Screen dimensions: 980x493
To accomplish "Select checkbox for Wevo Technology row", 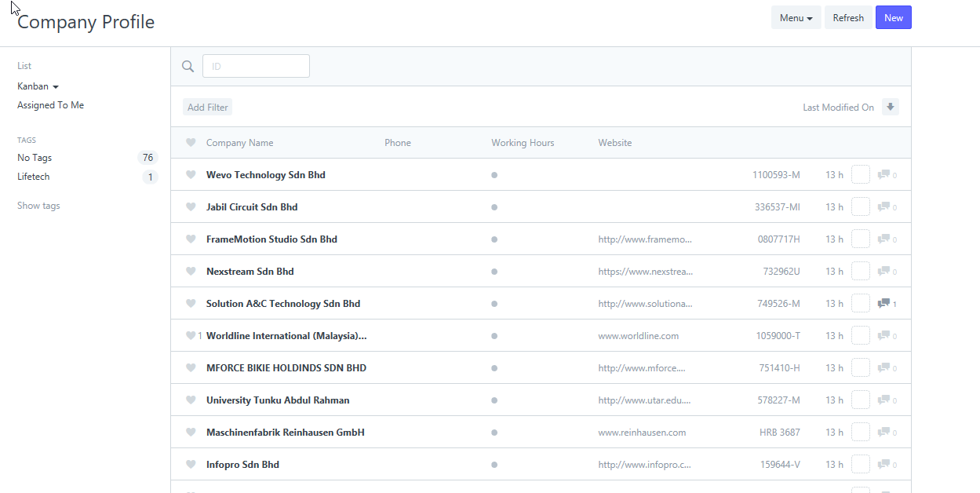I will [861, 174].
